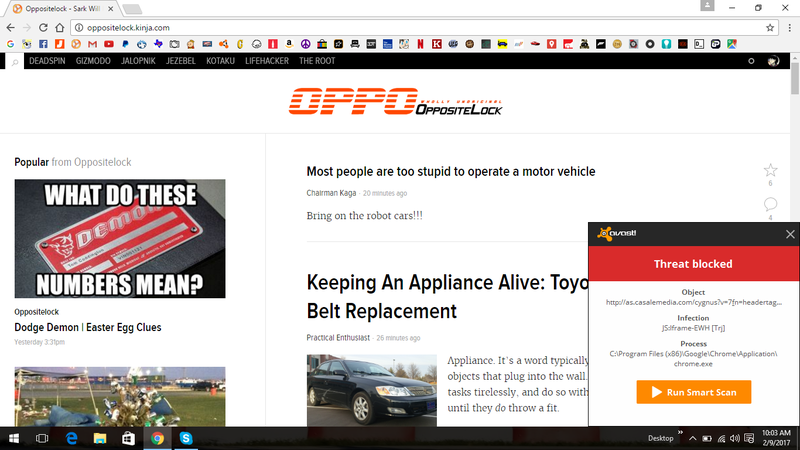Go to Gizmodo in the top nav
The width and height of the screenshot is (800, 450).
pyautogui.click(x=93, y=61)
